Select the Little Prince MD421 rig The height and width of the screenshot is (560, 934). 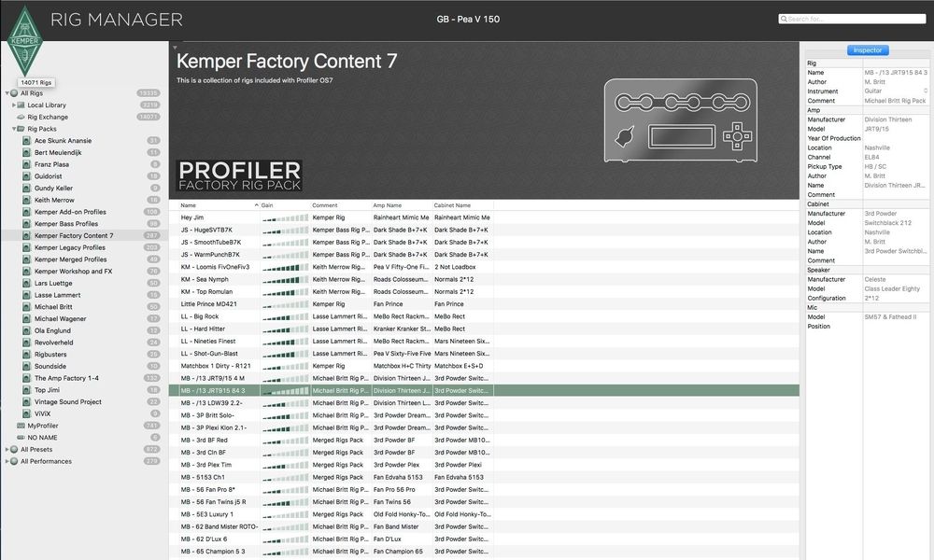coord(484,304)
